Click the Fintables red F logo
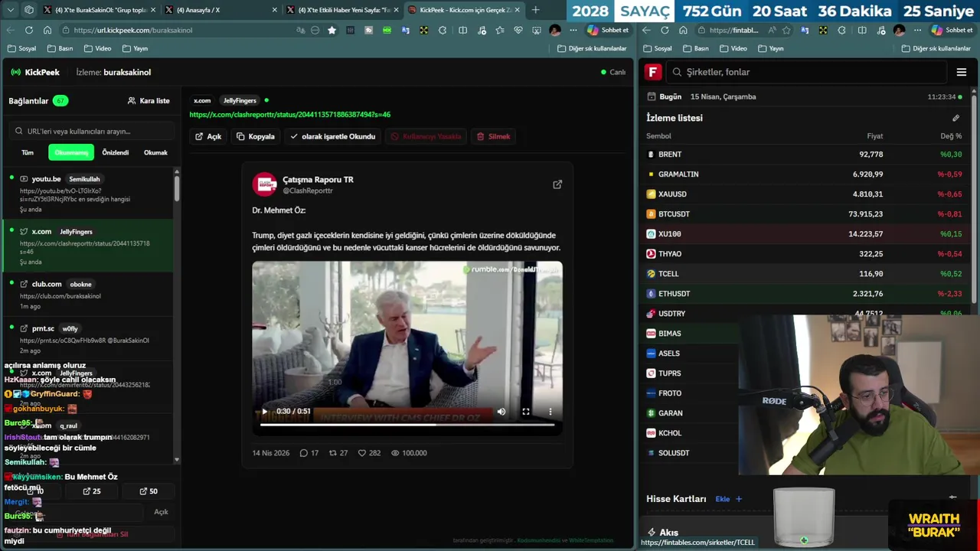This screenshot has height=551, width=980. [653, 72]
